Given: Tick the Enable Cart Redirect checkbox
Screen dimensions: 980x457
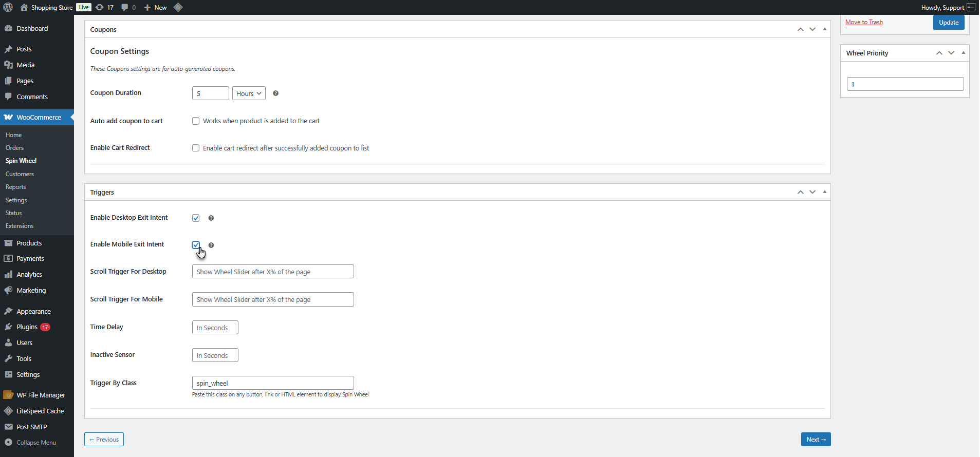Looking at the screenshot, I should pos(196,148).
